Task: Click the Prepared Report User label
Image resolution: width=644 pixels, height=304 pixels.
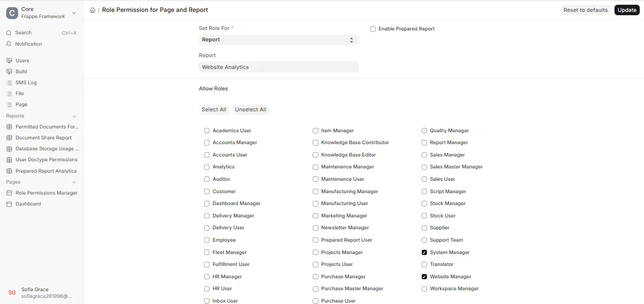Action: pyautogui.click(x=347, y=240)
